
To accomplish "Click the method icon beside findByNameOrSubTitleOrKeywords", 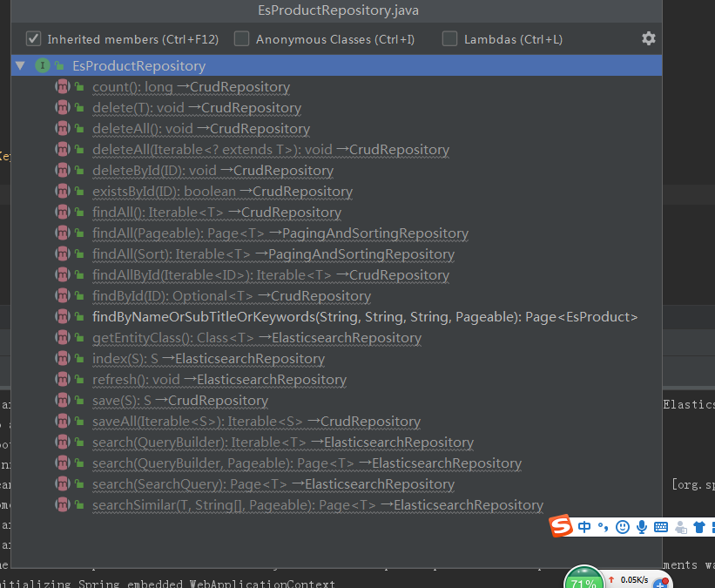I will [x=63, y=316].
